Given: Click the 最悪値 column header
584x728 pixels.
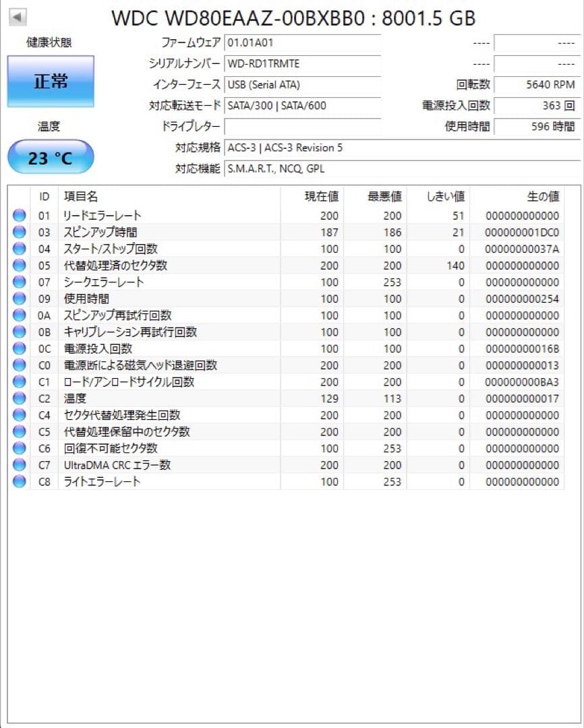Looking at the screenshot, I should click(376, 196).
